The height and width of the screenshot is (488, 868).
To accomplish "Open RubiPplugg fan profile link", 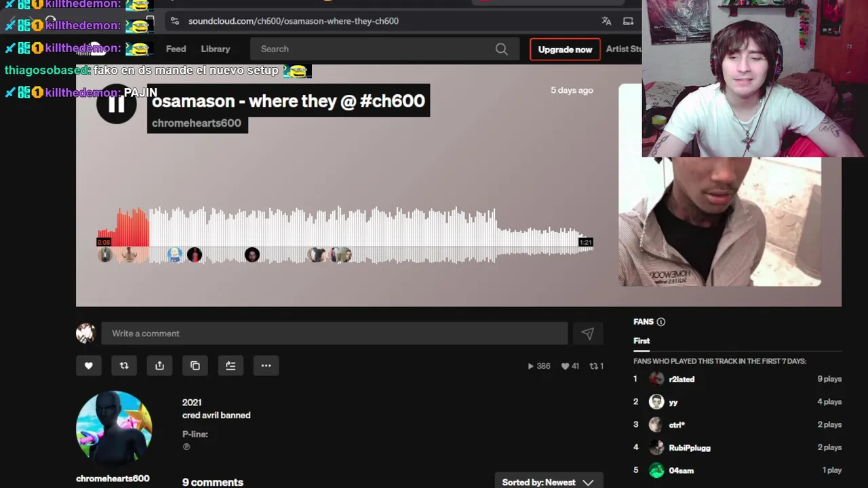I will click(690, 447).
